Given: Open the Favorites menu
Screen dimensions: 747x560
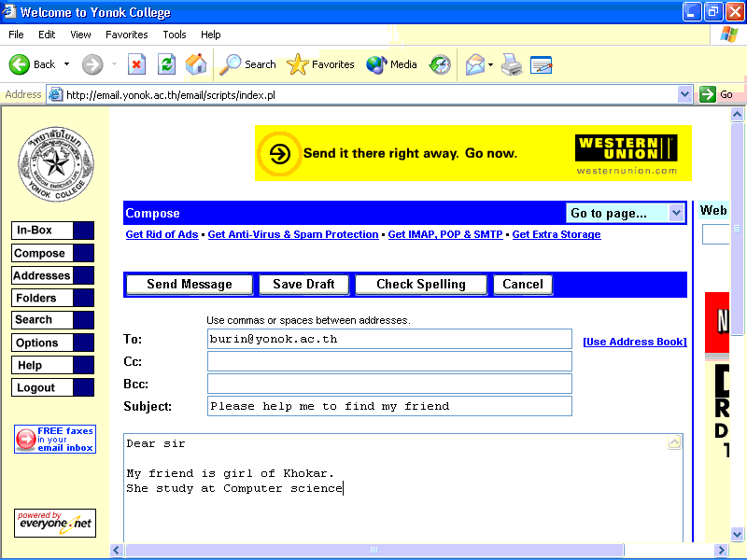Looking at the screenshot, I should tap(126, 35).
